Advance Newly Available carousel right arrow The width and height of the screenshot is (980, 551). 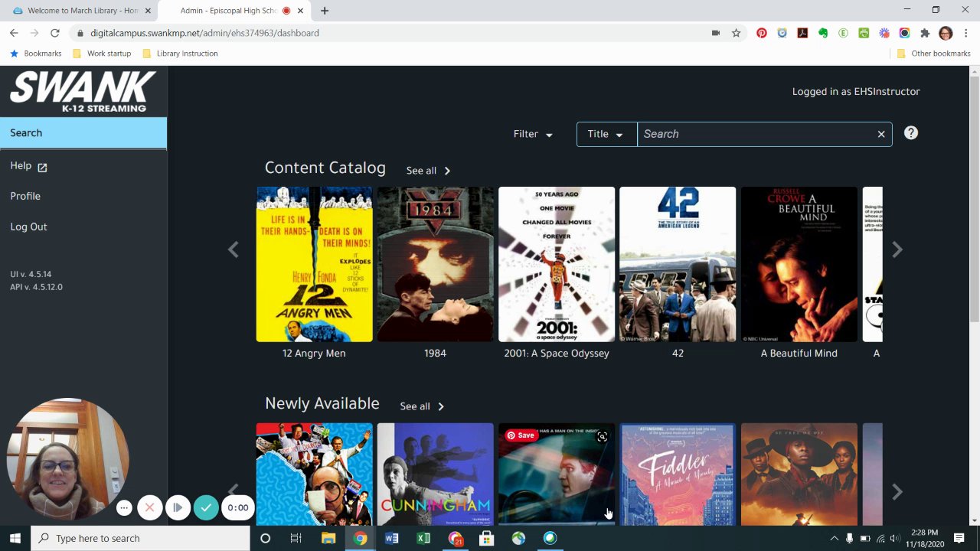[897, 491]
